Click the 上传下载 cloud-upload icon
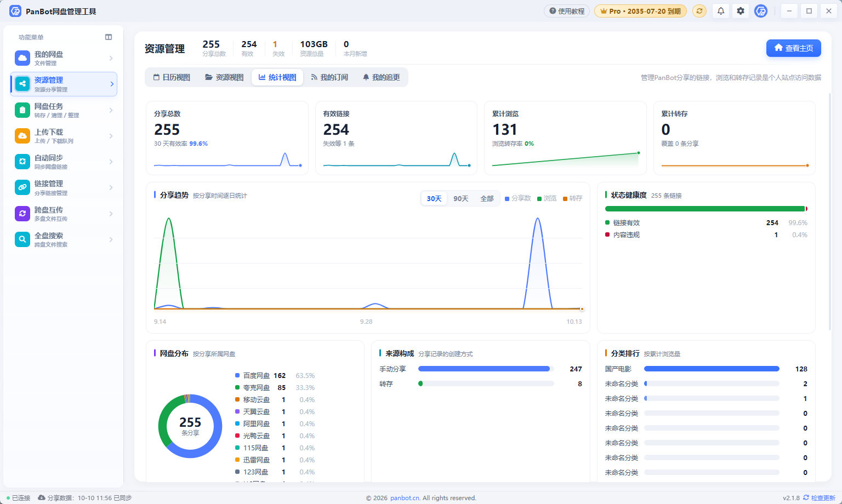Image resolution: width=842 pixels, height=504 pixels. (x=22, y=136)
